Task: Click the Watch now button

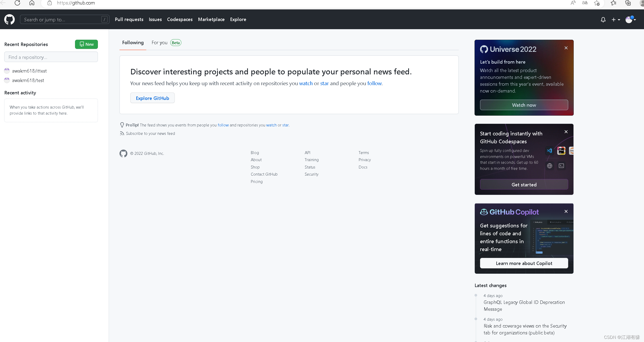Action: 524,105
